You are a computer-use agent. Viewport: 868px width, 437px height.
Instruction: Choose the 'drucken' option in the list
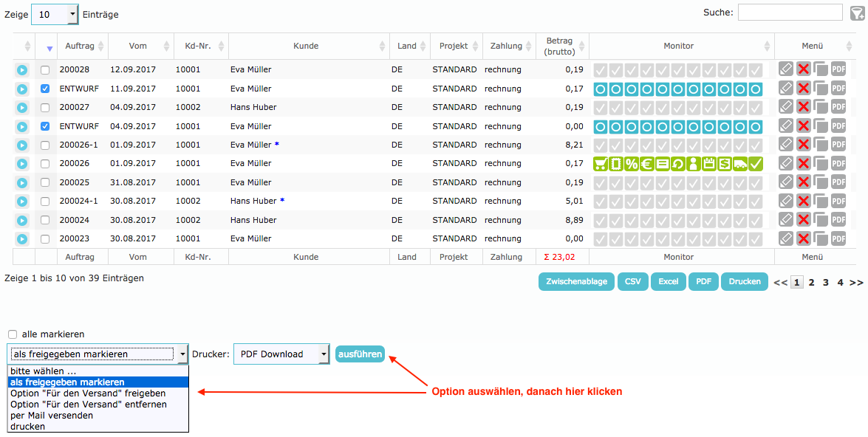[28, 427]
